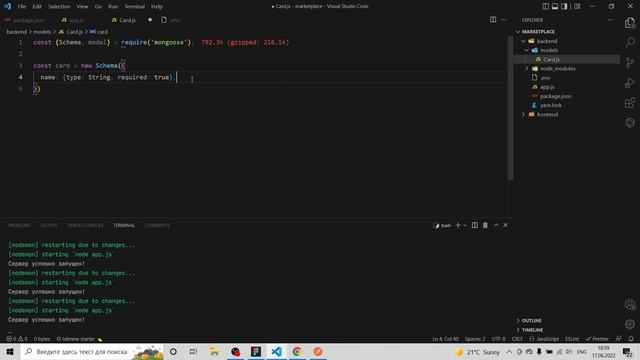
Task: Switch to COMMENTS panel tab
Action: pos(157,225)
